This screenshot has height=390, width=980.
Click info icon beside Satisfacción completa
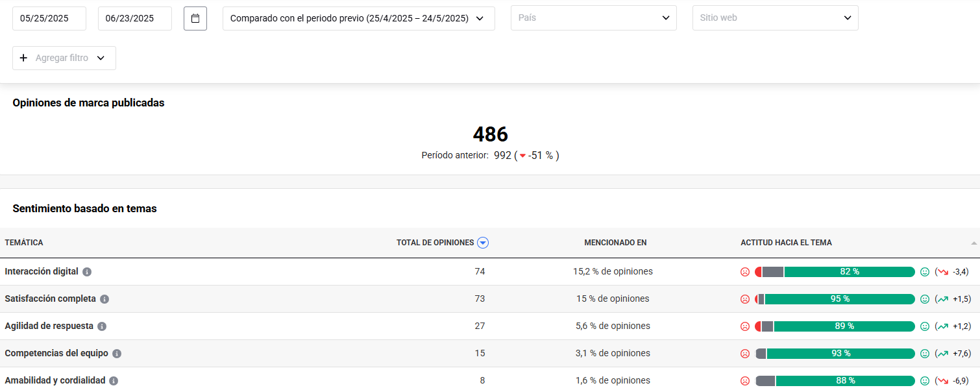(104, 299)
